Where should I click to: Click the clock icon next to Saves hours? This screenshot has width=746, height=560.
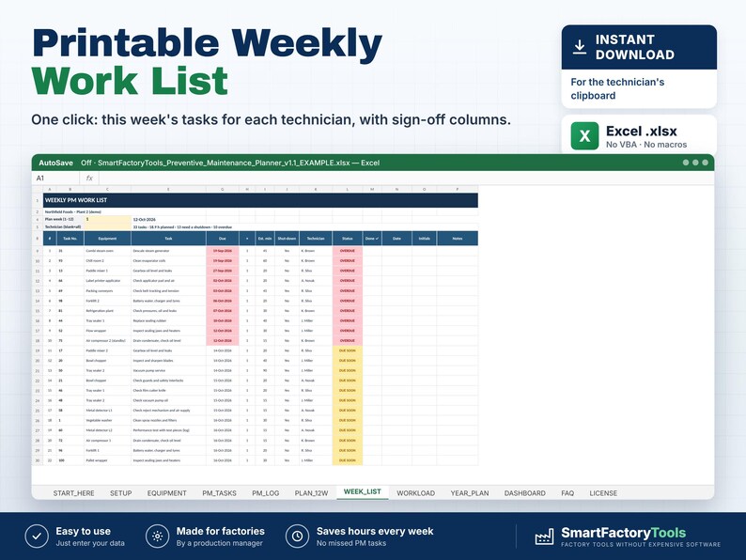click(x=297, y=537)
